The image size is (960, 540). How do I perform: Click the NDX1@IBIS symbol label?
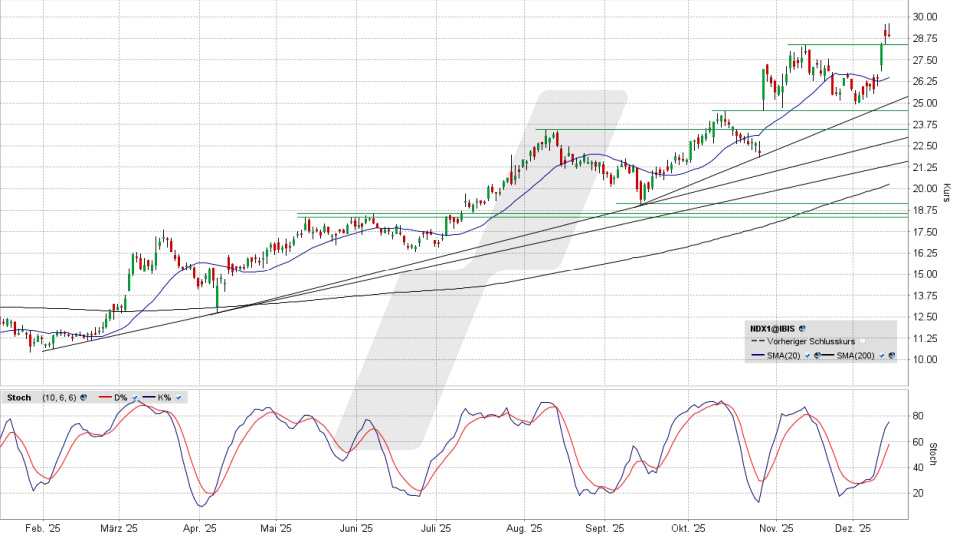click(773, 327)
